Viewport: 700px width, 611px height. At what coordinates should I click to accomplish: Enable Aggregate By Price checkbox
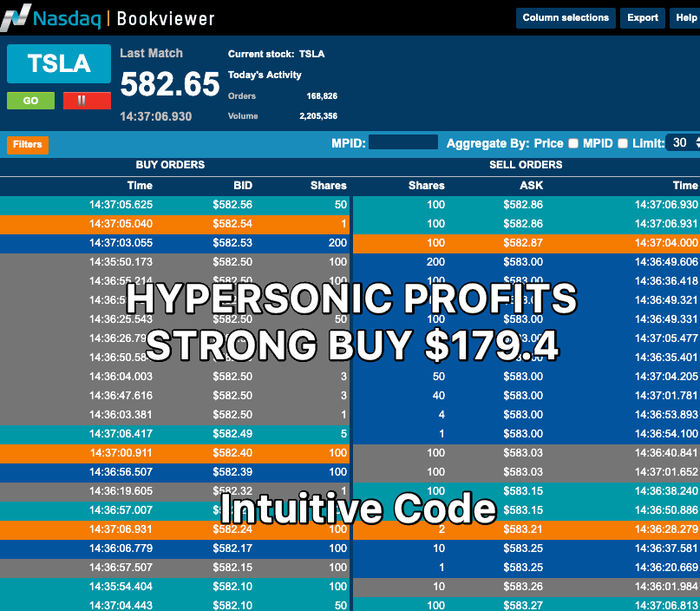click(573, 143)
